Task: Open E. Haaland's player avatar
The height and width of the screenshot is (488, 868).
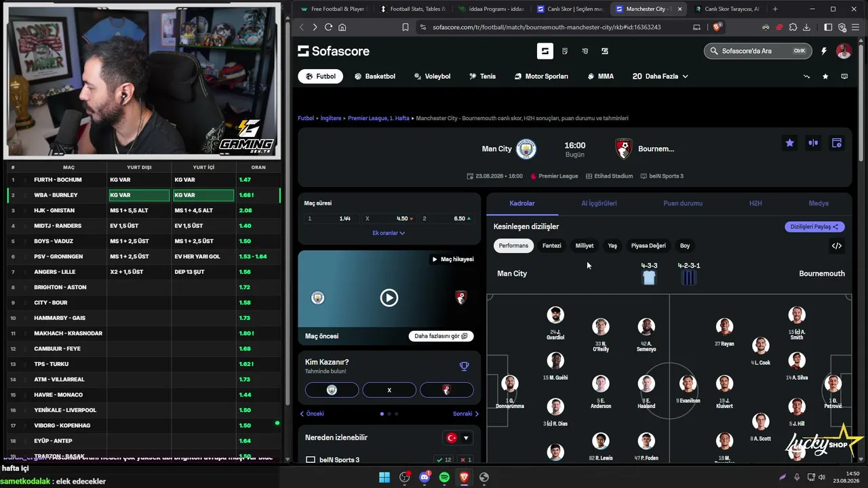Action: tap(646, 384)
